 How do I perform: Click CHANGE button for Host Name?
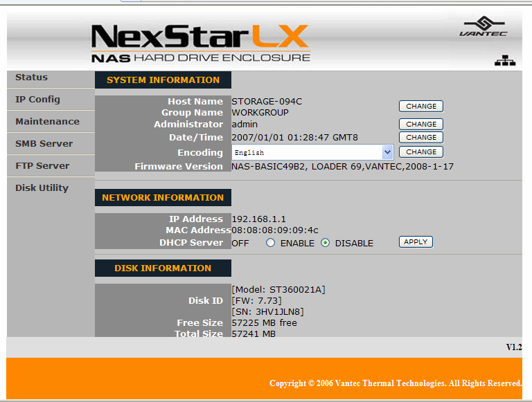click(x=421, y=106)
